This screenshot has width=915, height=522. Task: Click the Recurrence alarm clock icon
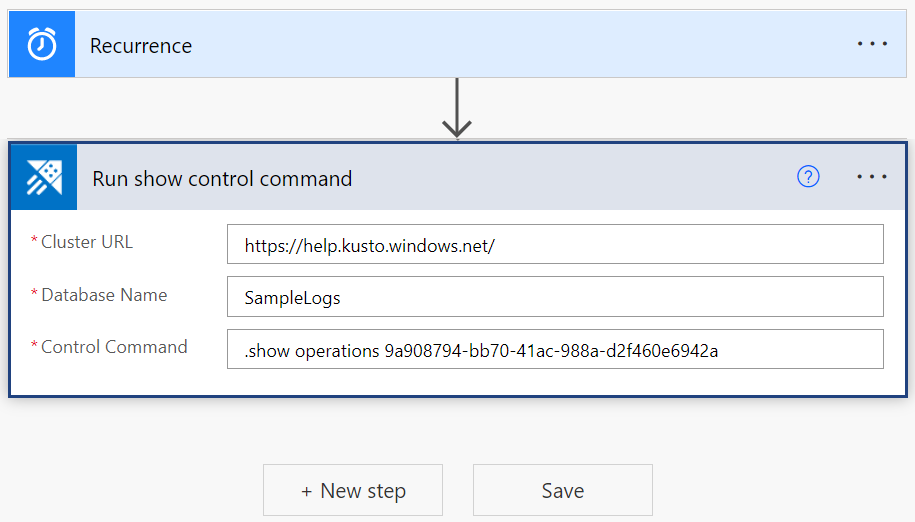tap(42, 44)
